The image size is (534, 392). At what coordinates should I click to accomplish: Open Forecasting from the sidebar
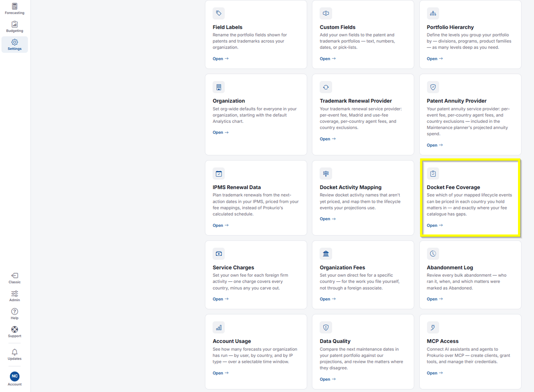(x=15, y=9)
